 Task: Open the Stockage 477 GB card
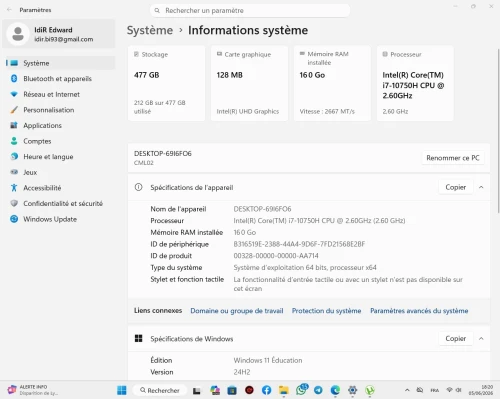click(x=166, y=83)
